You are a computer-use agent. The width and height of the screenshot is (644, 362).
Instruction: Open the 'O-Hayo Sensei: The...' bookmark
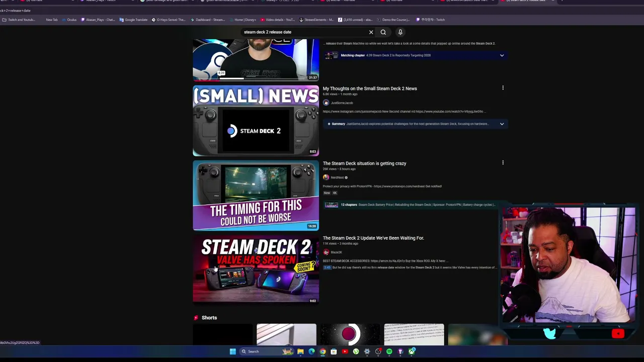169,20
